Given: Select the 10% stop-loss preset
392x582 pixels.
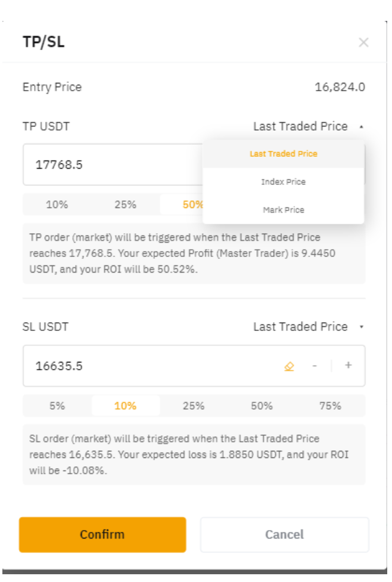Looking at the screenshot, I should coord(126,406).
